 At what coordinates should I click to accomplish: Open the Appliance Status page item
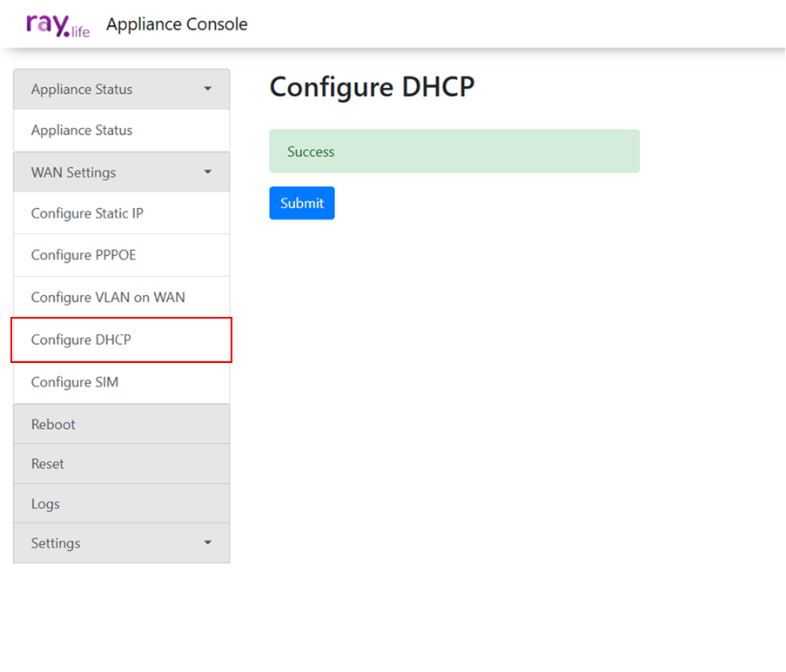coord(82,131)
